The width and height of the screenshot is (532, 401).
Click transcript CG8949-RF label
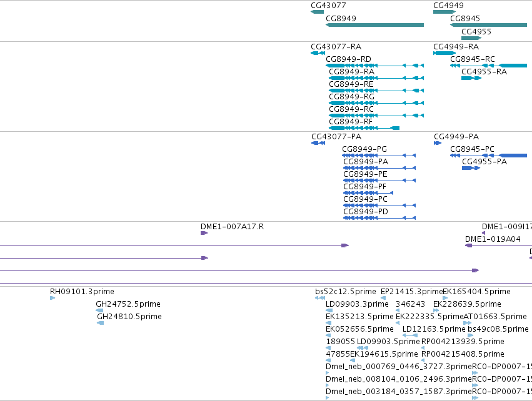[351, 122]
